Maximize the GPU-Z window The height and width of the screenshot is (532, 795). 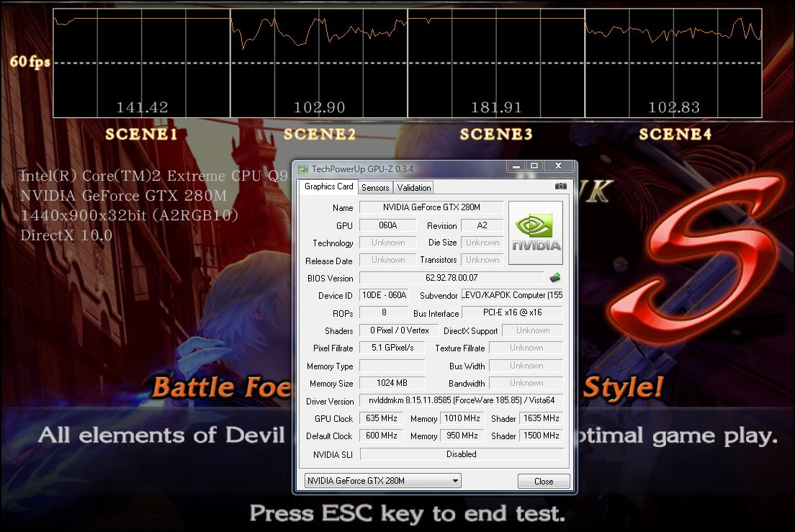click(x=534, y=166)
